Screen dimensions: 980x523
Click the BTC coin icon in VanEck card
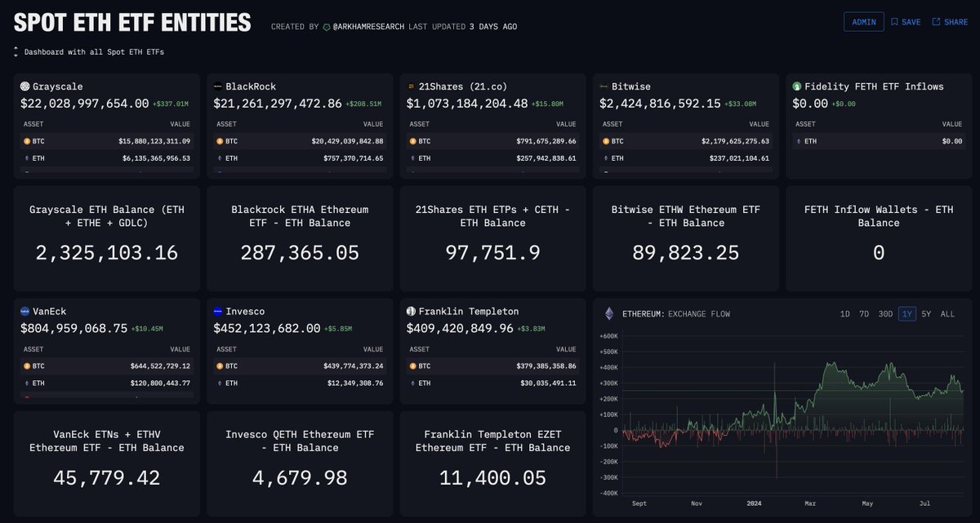[x=27, y=366]
